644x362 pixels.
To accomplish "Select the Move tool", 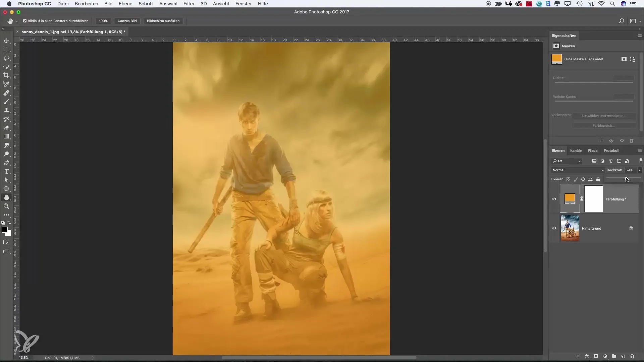I will (x=6, y=41).
